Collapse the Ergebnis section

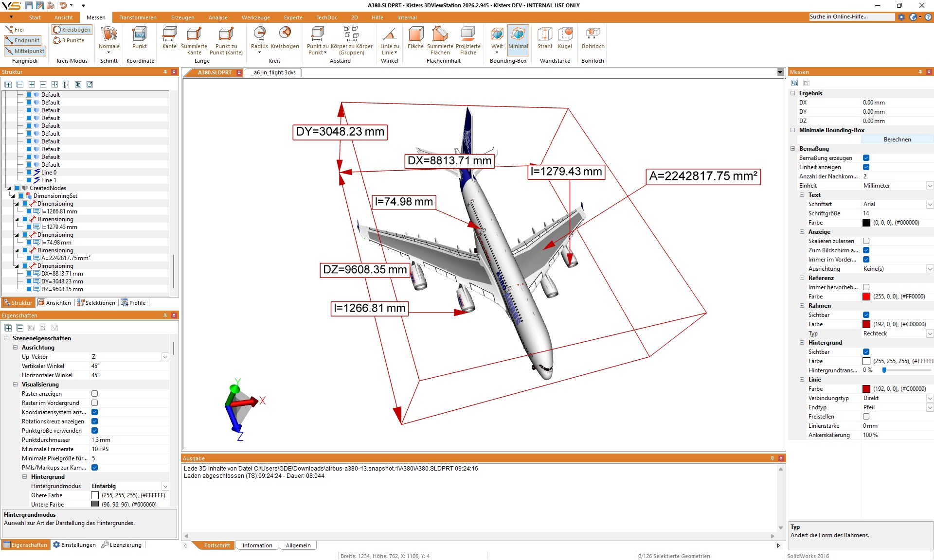[x=793, y=93]
